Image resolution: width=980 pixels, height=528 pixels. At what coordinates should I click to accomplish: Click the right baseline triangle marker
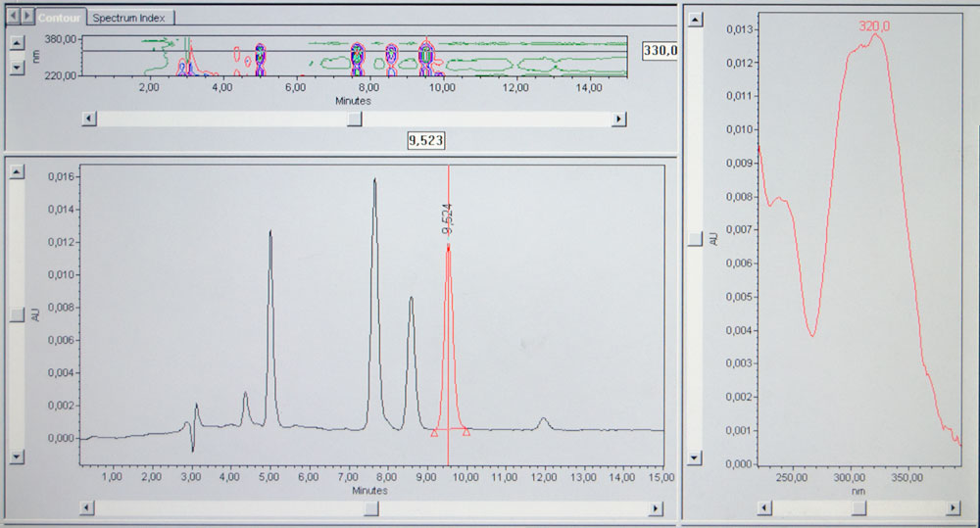point(466,431)
